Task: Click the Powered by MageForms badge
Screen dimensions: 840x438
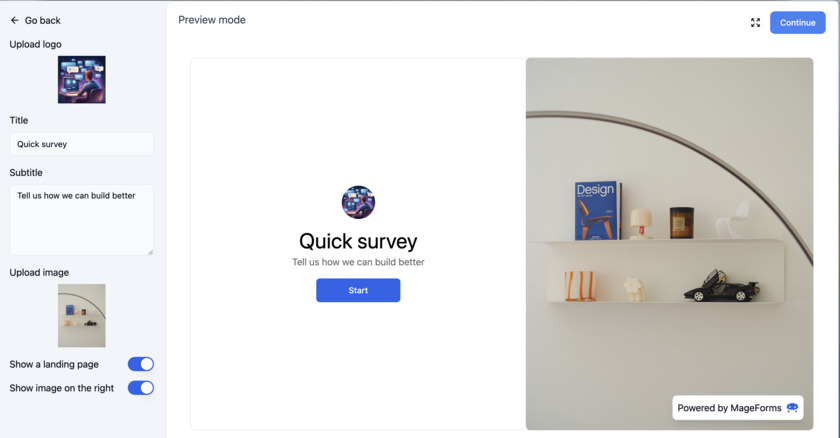Action: pos(738,408)
